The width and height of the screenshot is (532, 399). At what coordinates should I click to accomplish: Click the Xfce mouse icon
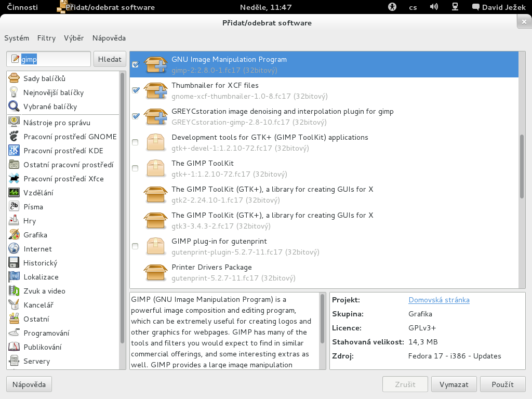click(x=14, y=179)
